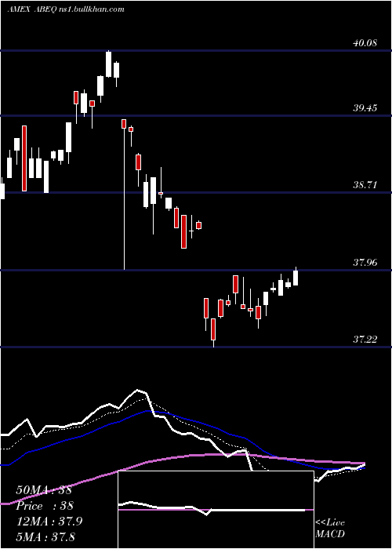Click the 12MA : 37.9 indicator text
This screenshot has height=549, width=392.
pos(49,522)
